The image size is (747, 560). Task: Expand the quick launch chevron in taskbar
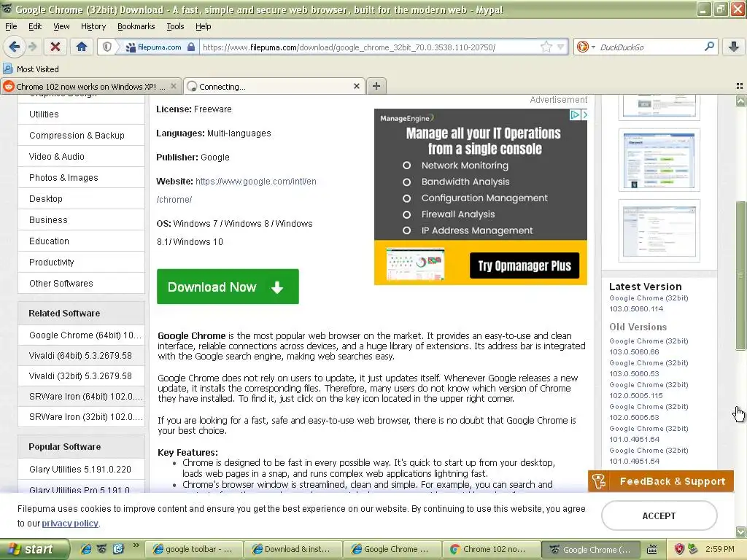[x=136, y=545]
